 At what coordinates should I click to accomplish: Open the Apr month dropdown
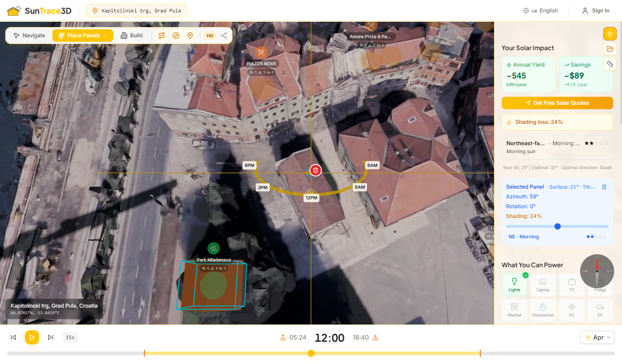click(x=597, y=337)
